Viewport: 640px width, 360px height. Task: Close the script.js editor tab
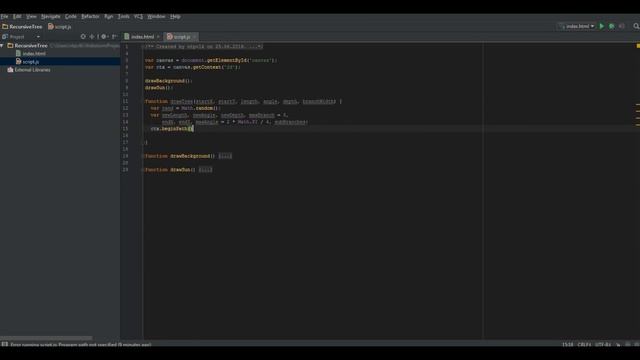(195, 37)
